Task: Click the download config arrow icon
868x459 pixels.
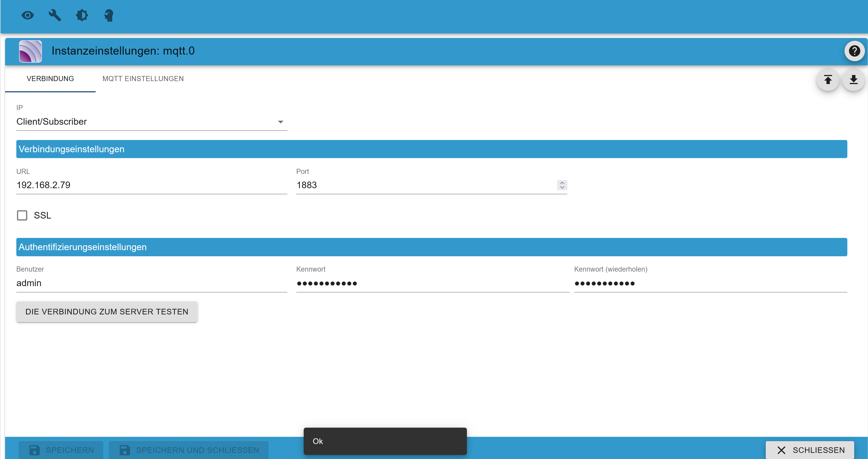Action: [853, 80]
